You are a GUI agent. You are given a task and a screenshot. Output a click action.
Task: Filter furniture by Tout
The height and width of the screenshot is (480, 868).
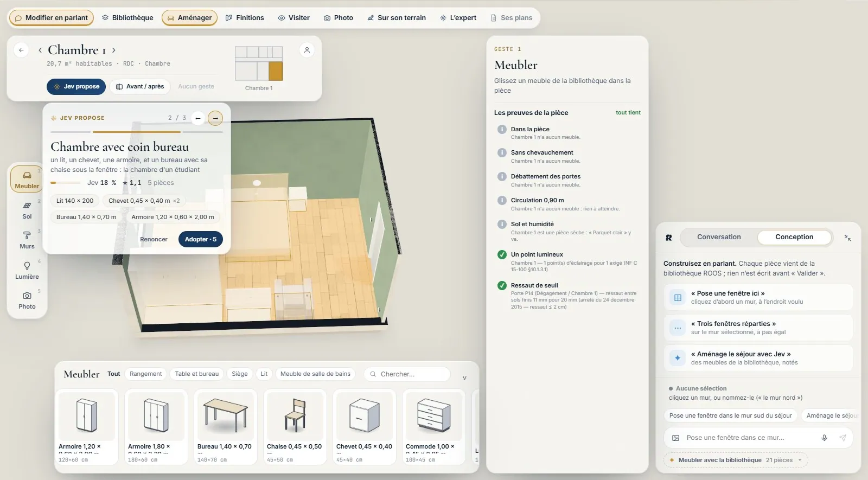pos(114,374)
